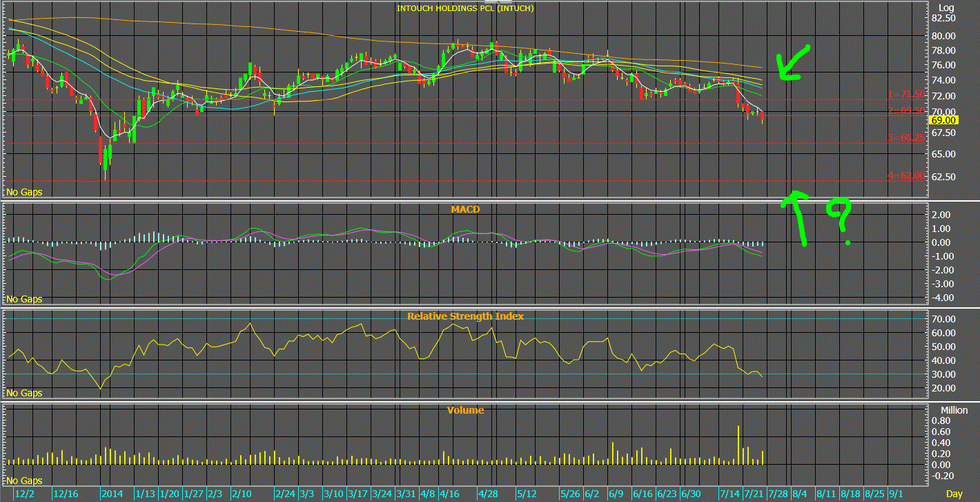
Task: Click the -4.00 value on MACD axis
Action: (943, 298)
